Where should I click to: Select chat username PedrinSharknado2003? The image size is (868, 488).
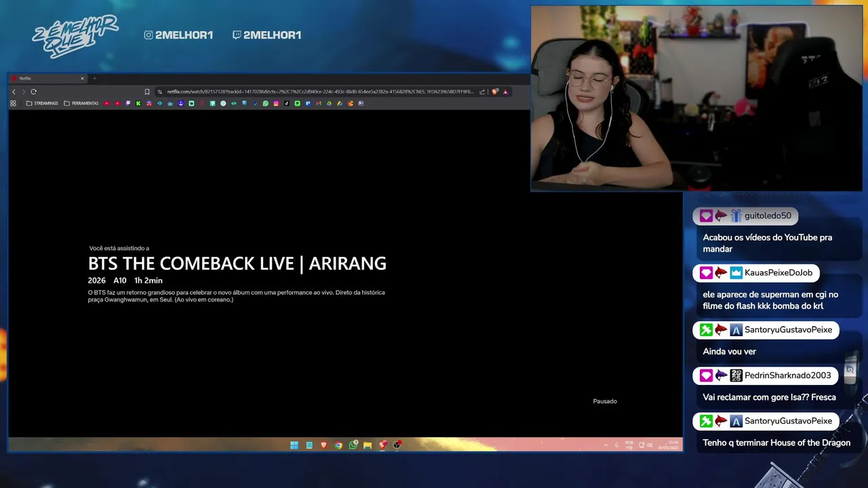(788, 375)
